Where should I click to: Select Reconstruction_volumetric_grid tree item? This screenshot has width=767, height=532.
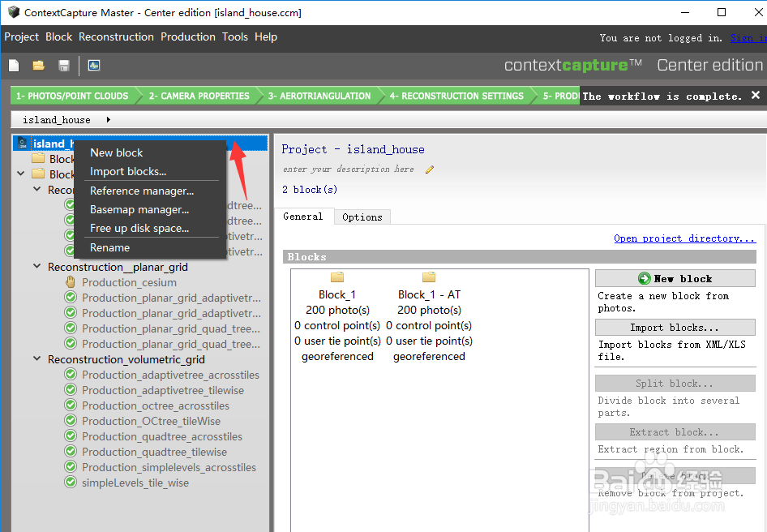126,360
